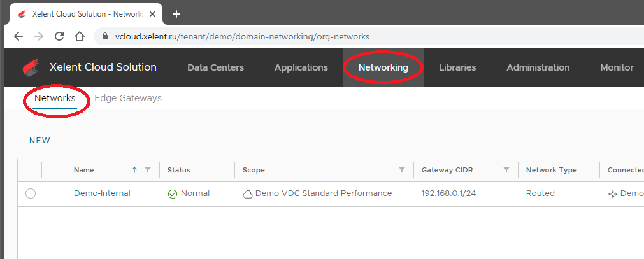Click the 192.168.0.1/24 gateway cell
The width and height of the screenshot is (644, 259).
click(448, 193)
